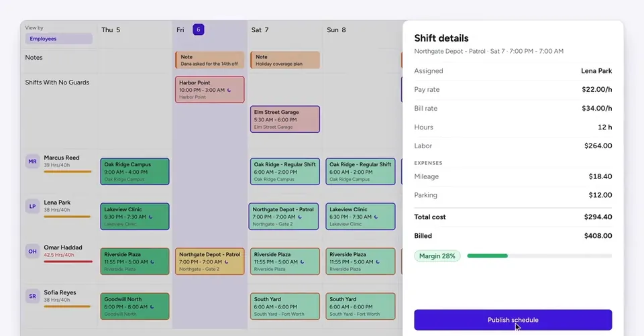The height and width of the screenshot is (336, 644).
Task: Click the Sun 8 column header
Action: coord(336,30)
